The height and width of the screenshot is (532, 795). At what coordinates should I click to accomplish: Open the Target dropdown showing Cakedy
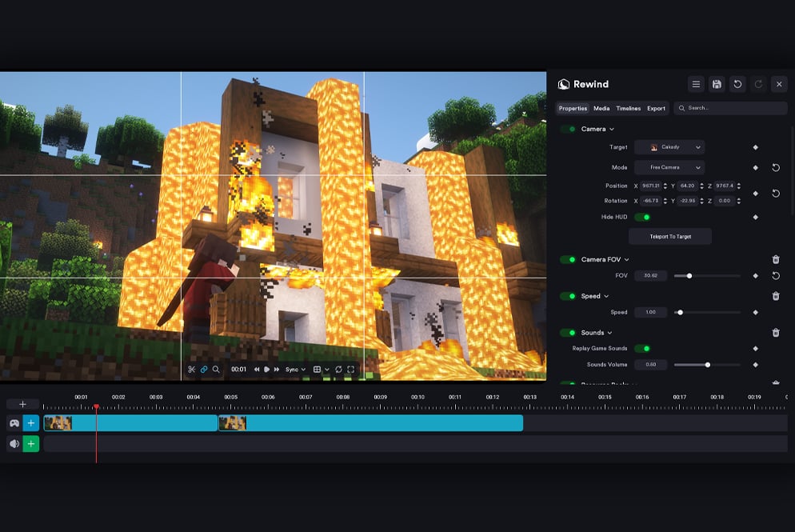670,147
